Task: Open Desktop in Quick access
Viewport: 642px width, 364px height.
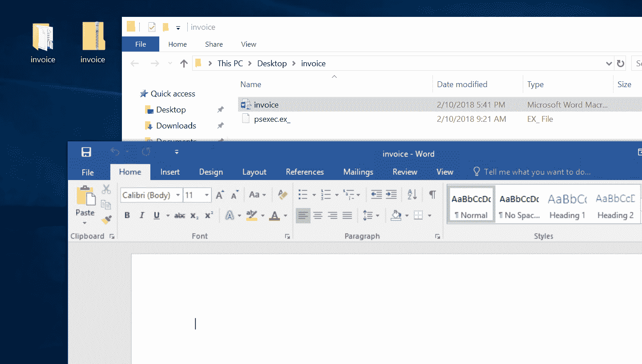Action: click(x=171, y=110)
